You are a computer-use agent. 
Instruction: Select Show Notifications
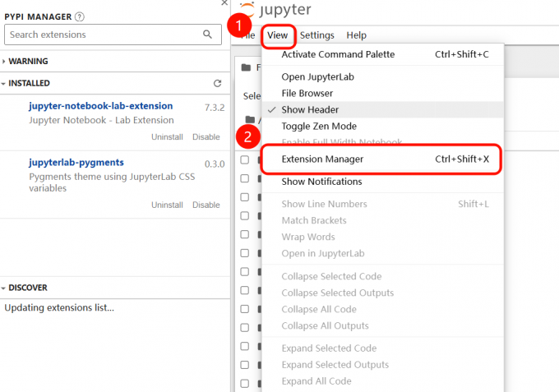[x=383, y=182]
